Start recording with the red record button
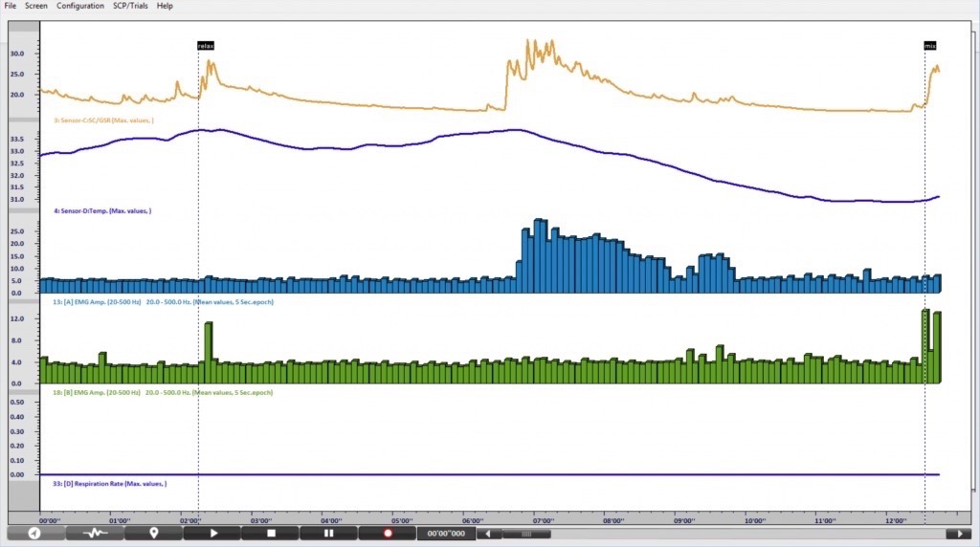The width and height of the screenshot is (980, 547). point(388,534)
